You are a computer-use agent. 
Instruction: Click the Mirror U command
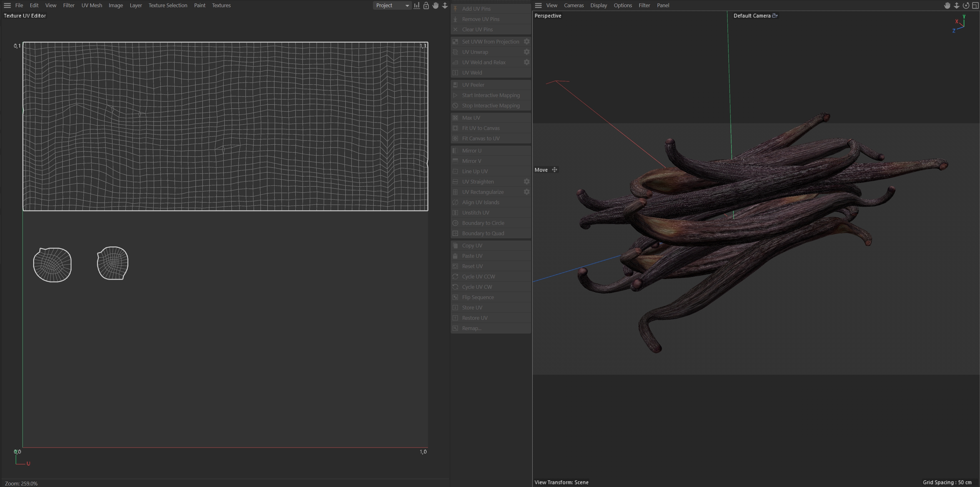pos(471,151)
